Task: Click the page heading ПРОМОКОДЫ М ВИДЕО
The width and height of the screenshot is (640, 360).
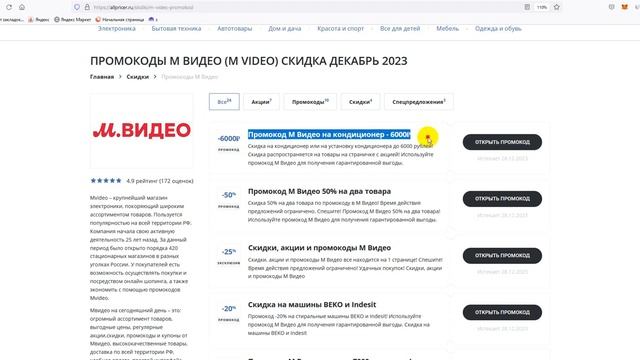Action: click(249, 61)
